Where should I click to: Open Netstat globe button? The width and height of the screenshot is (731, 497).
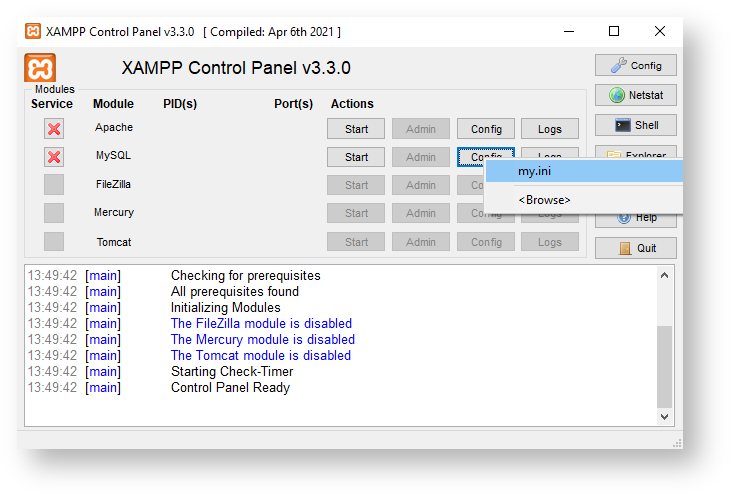[635, 96]
